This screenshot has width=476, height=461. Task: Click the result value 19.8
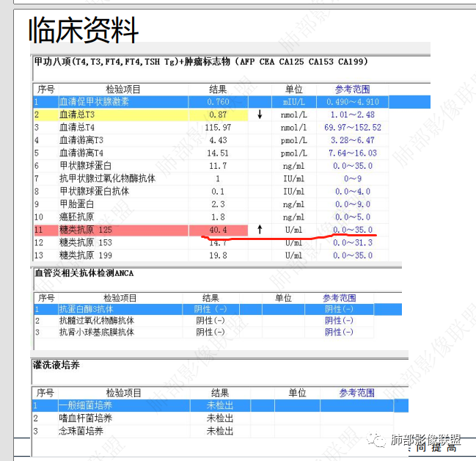(218, 255)
